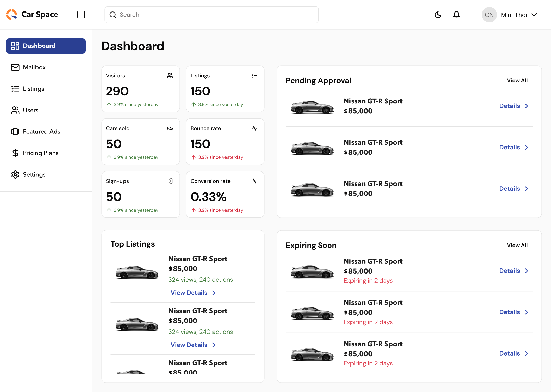
Task: Click the Users people icon in sidebar
Action: tap(15, 110)
